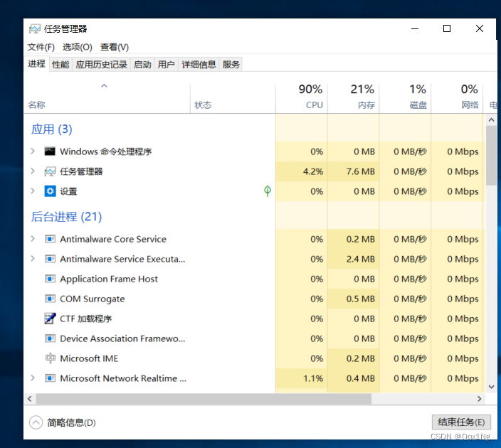Select the 应用 (3) group header
501x448 pixels.
click(x=51, y=129)
